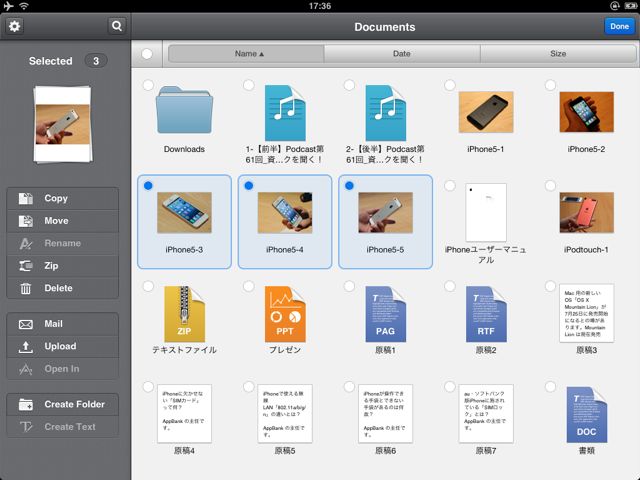640x480 pixels.
Task: Tap the selected items preview stack
Action: (63, 124)
